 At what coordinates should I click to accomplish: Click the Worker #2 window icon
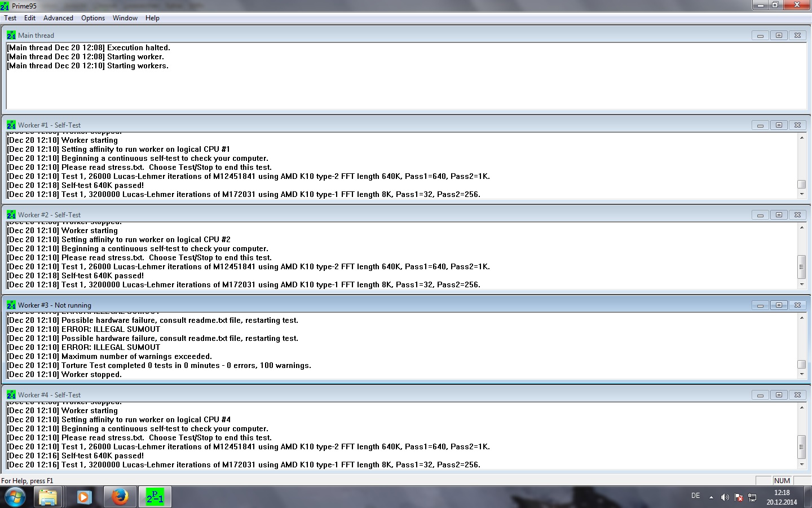11,214
